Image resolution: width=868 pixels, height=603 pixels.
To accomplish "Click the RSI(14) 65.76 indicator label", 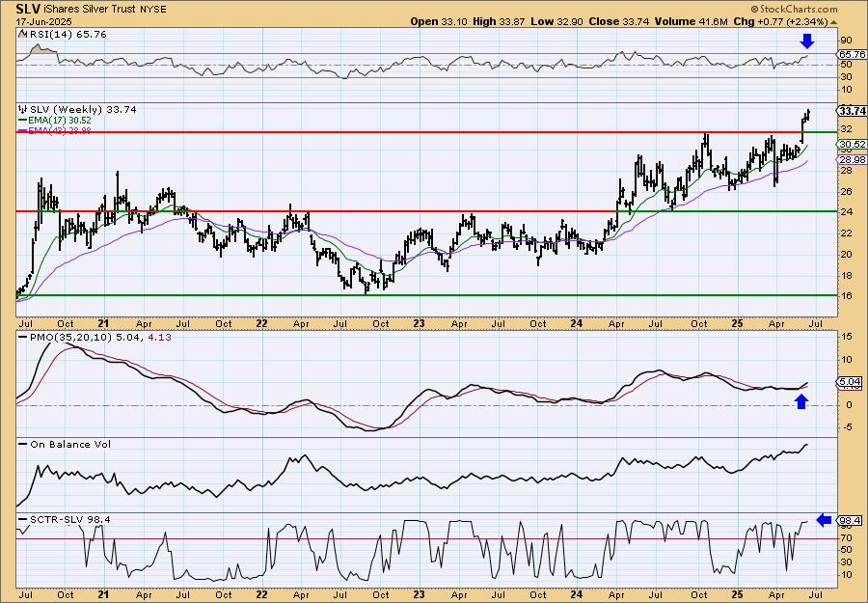I will [67, 35].
